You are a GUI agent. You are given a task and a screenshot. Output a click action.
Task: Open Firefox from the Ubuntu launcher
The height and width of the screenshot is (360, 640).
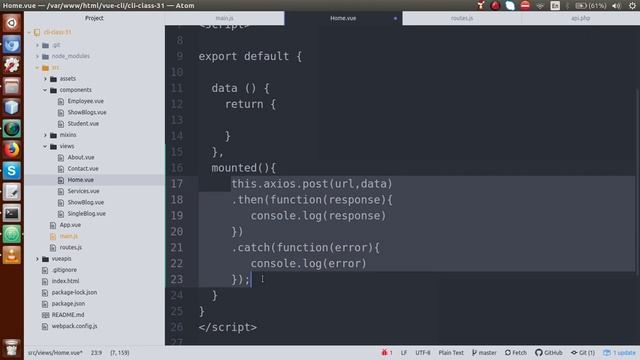[x=11, y=150]
